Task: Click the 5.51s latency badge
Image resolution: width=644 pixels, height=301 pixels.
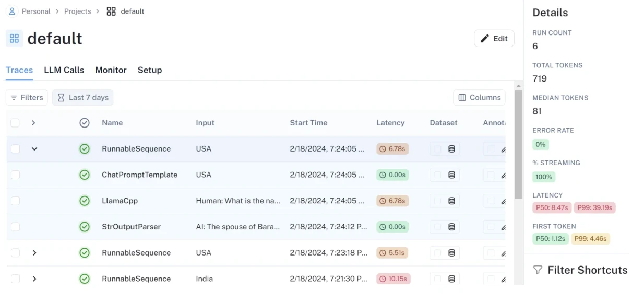Action: 392,253
